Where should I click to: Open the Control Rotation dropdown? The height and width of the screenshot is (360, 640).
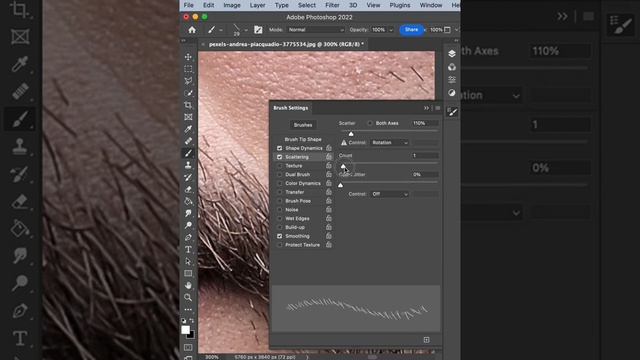(389, 142)
